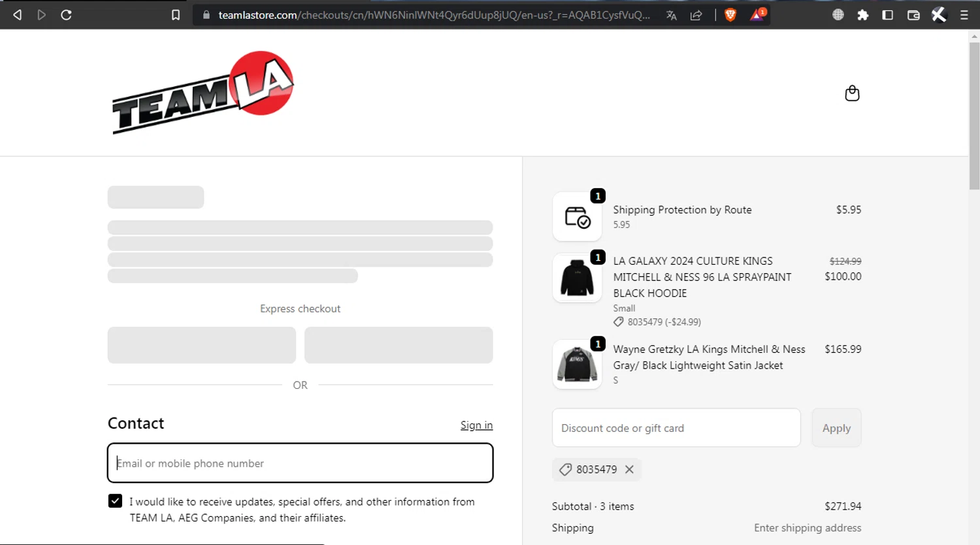Open the extensions puzzle icon
The width and height of the screenshot is (980, 545).
[x=863, y=14]
